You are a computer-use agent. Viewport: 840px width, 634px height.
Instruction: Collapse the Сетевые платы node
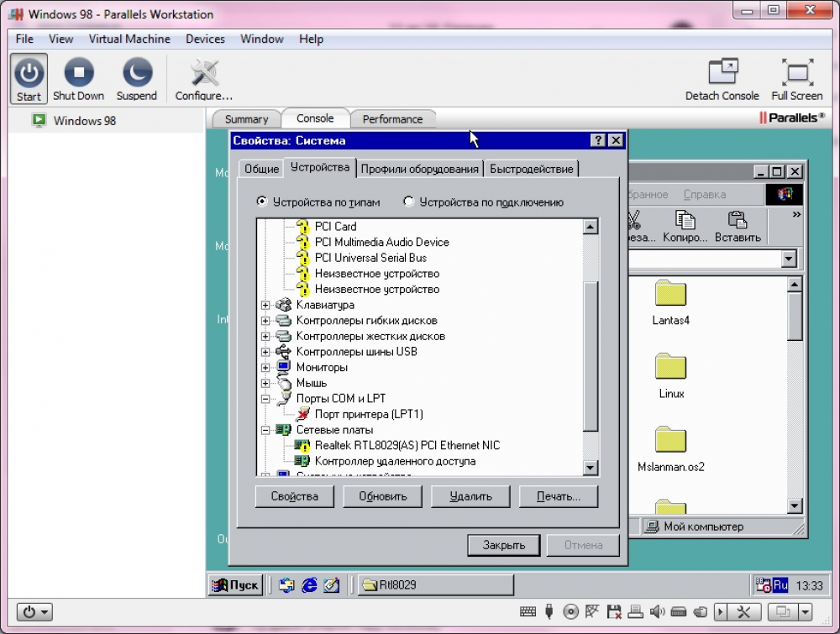(265, 430)
